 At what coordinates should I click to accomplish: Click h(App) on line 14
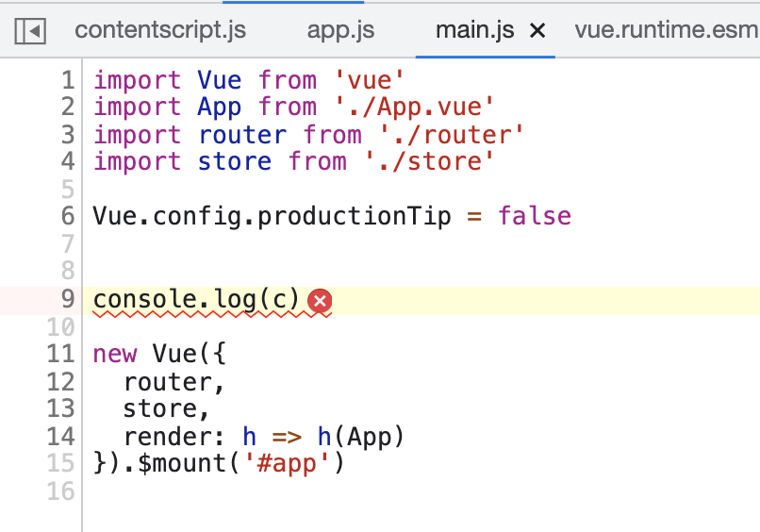(360, 437)
